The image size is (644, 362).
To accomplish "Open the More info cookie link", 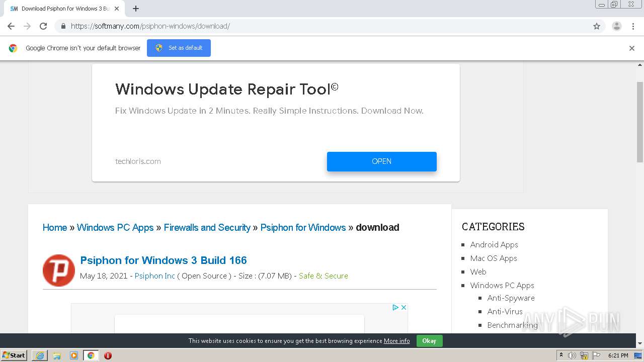I will pyautogui.click(x=396, y=340).
